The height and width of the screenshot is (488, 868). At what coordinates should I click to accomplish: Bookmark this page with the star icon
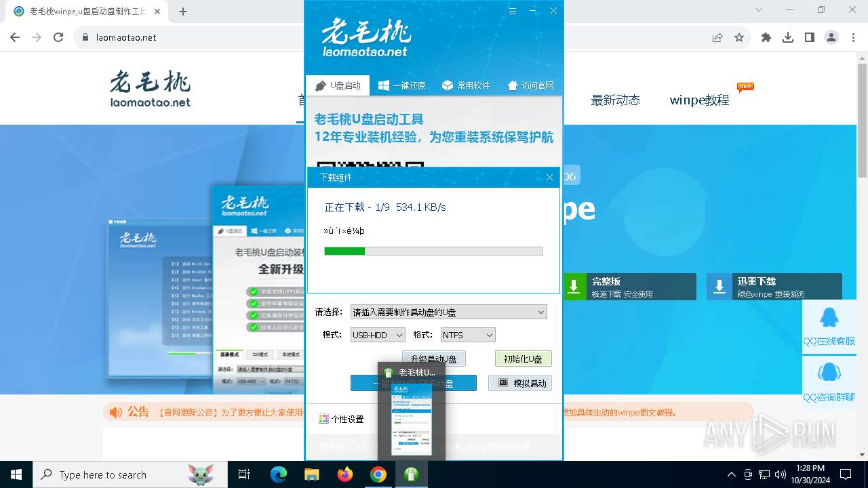point(739,37)
